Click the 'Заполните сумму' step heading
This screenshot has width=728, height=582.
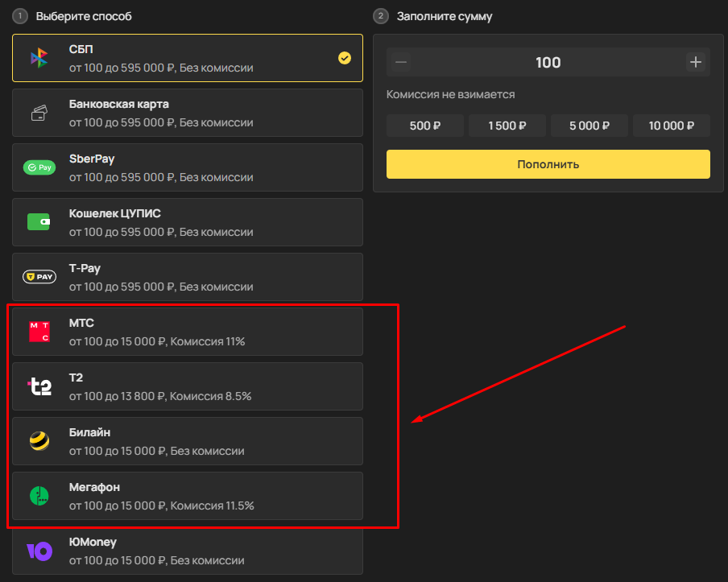pyautogui.click(x=445, y=16)
